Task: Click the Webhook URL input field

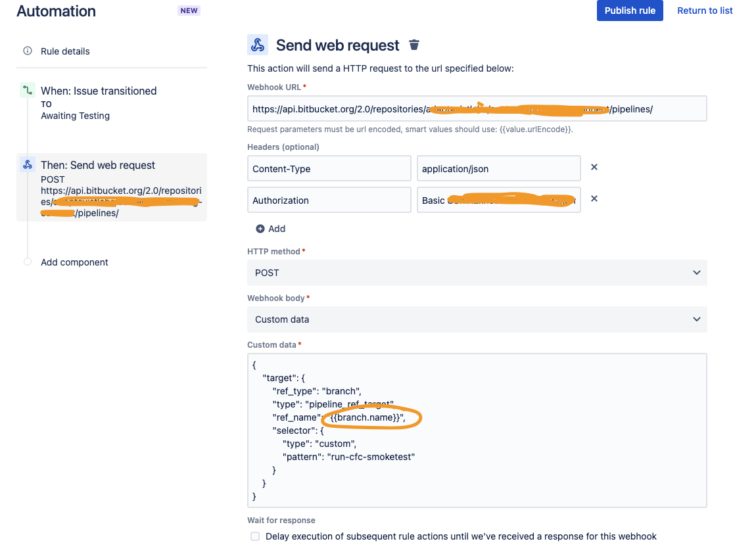Action: tap(477, 109)
